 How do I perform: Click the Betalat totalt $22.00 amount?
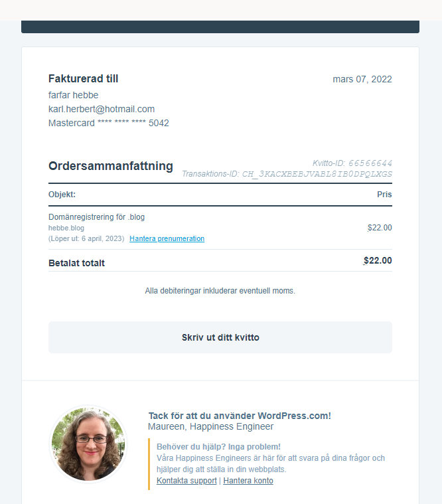[x=378, y=261]
